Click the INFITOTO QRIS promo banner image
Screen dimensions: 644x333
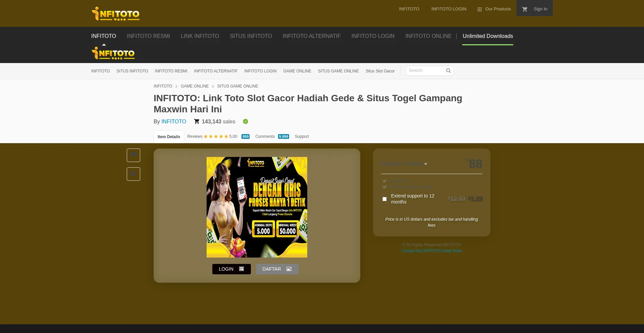pos(257,207)
